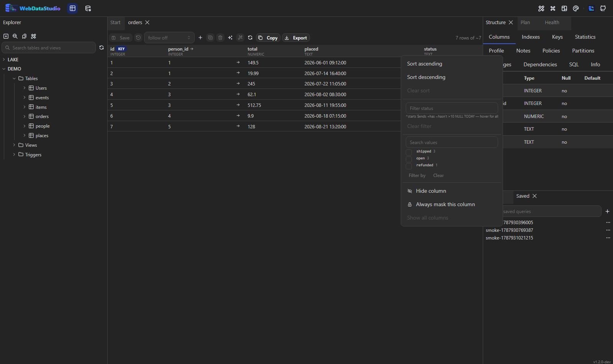
Task: Open options for smoke-1787930769387 query
Action: click(608, 230)
